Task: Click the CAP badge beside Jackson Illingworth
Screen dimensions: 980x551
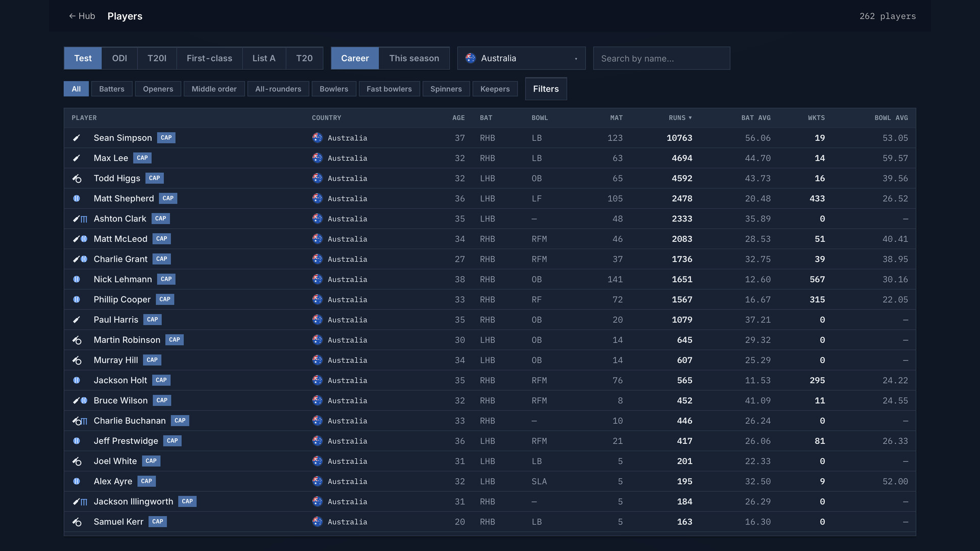Action: coord(187,502)
